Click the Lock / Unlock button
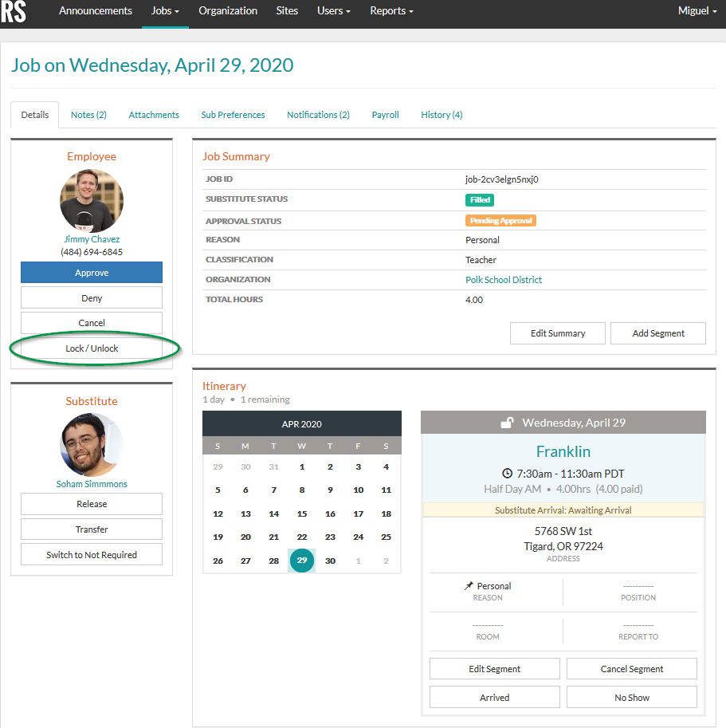726x728 pixels. pos(91,348)
